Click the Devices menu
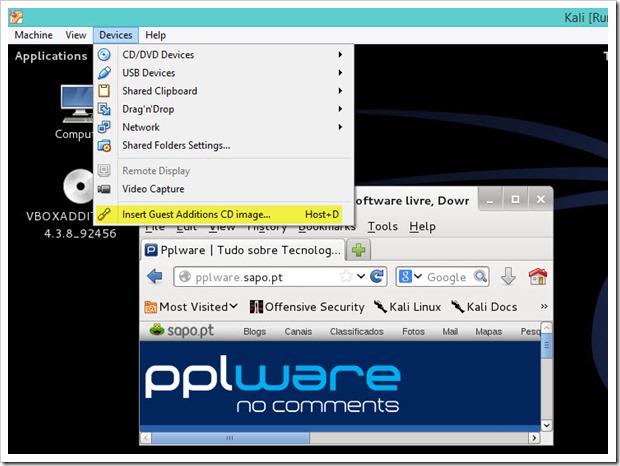620x466 pixels. tap(115, 35)
